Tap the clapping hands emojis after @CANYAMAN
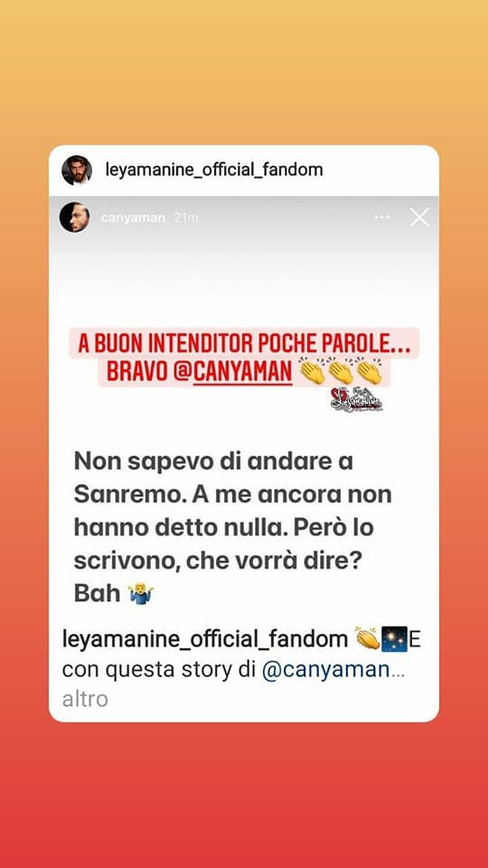This screenshot has height=868, width=488. (x=341, y=371)
